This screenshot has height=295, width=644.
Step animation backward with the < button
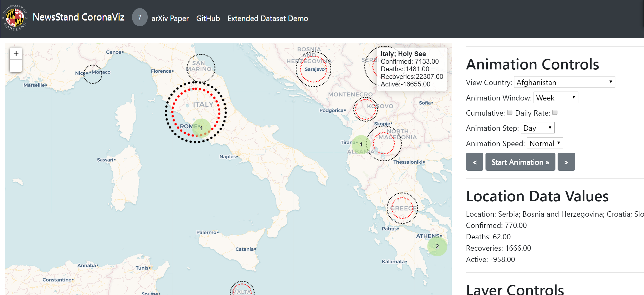click(474, 162)
